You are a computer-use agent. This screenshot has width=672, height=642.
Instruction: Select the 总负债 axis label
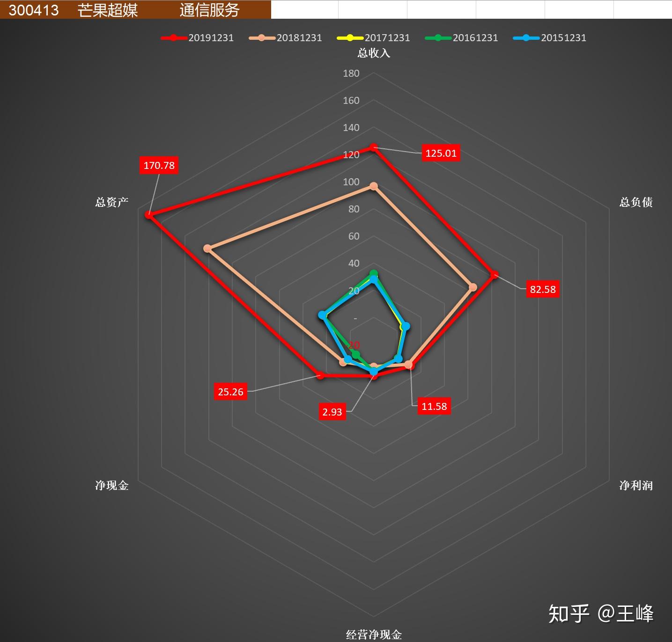635,202
